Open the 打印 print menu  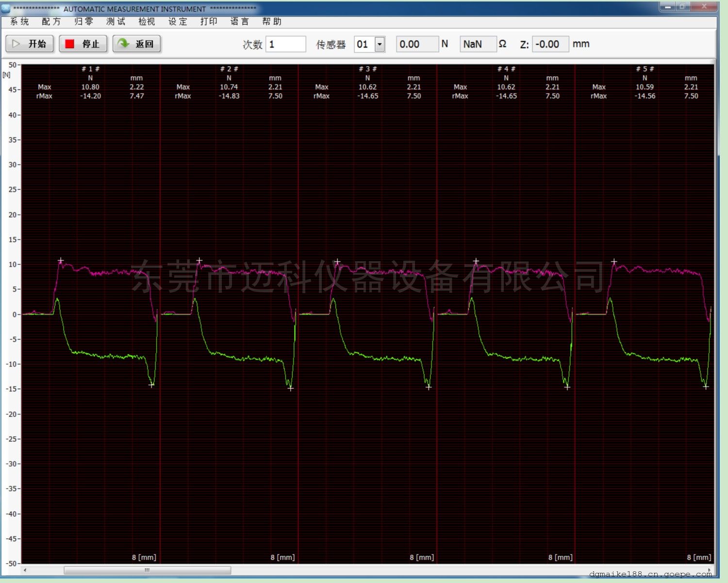pyautogui.click(x=209, y=21)
